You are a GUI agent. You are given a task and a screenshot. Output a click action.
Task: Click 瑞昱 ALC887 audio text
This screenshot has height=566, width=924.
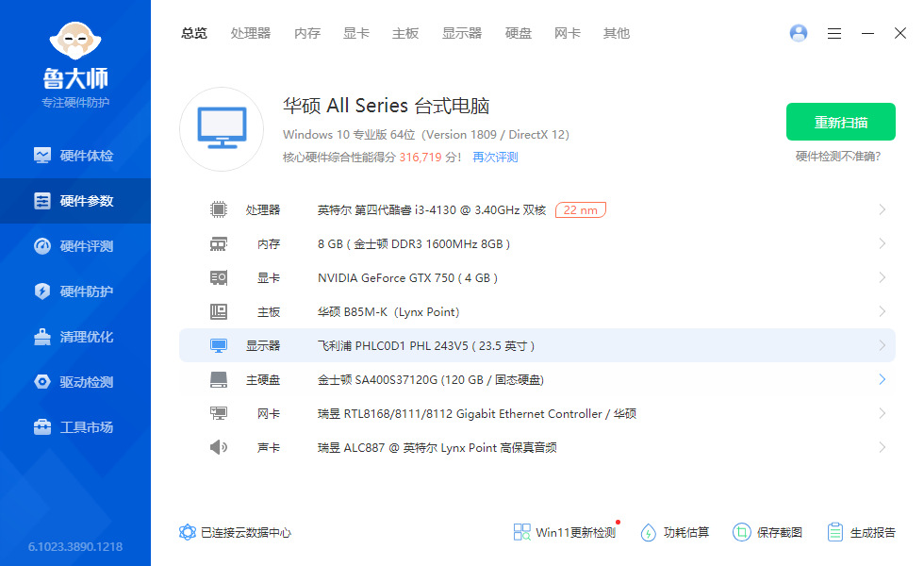point(437,448)
